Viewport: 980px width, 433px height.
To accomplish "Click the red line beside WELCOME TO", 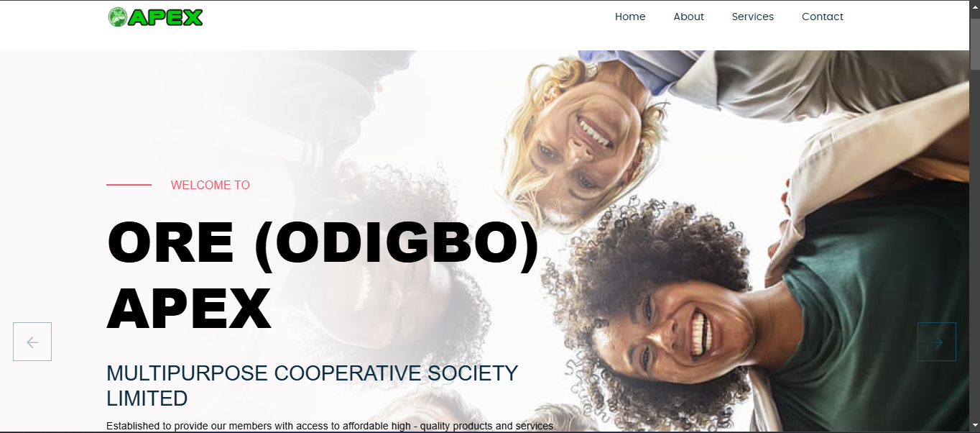I will point(129,185).
